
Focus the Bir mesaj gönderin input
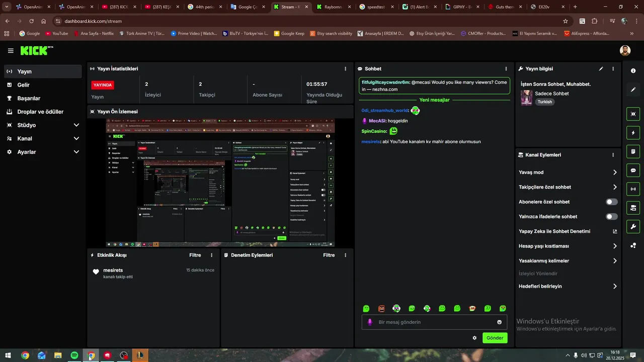pyautogui.click(x=435, y=322)
